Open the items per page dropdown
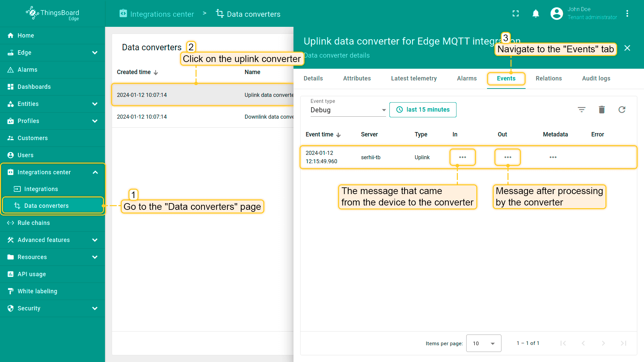The width and height of the screenshot is (644, 362). click(x=483, y=343)
